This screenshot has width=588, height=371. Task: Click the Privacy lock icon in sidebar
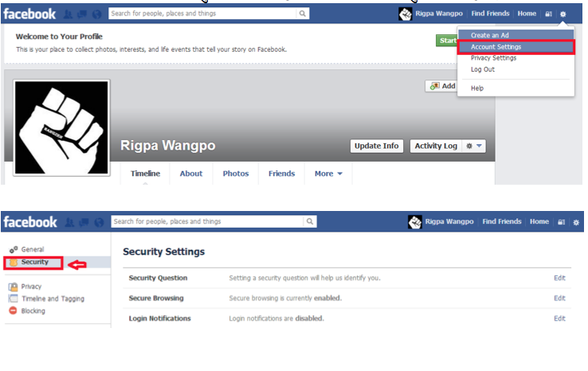[13, 287]
